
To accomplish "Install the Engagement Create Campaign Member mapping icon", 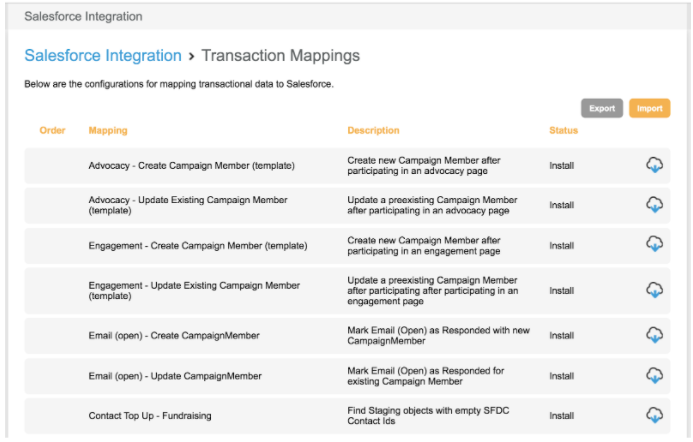I will [654, 245].
